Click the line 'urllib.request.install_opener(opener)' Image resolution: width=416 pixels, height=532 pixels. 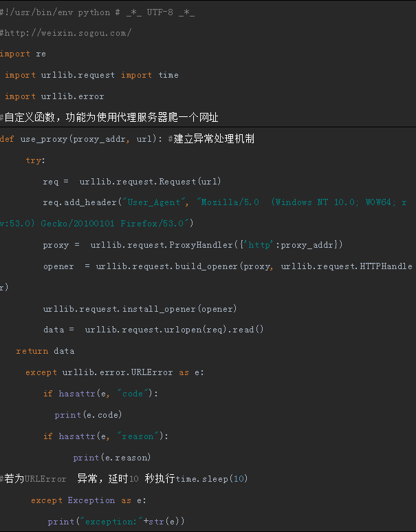coord(140,309)
